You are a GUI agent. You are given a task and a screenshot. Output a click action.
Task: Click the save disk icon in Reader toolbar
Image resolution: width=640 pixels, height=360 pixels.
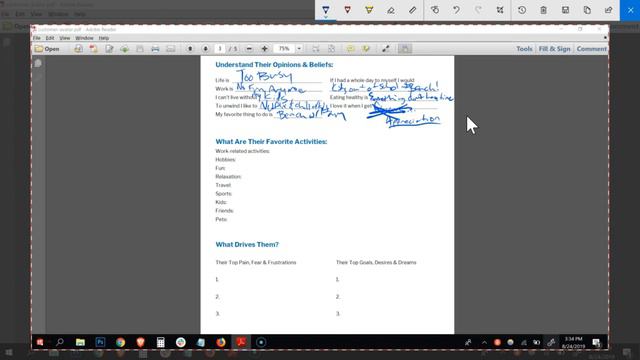[140, 49]
